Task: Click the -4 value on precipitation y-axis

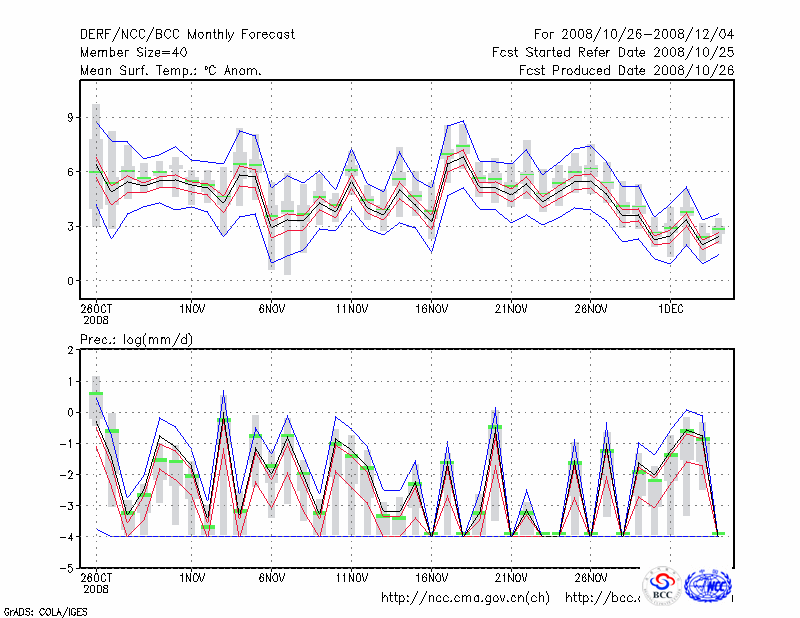Action: point(67,537)
